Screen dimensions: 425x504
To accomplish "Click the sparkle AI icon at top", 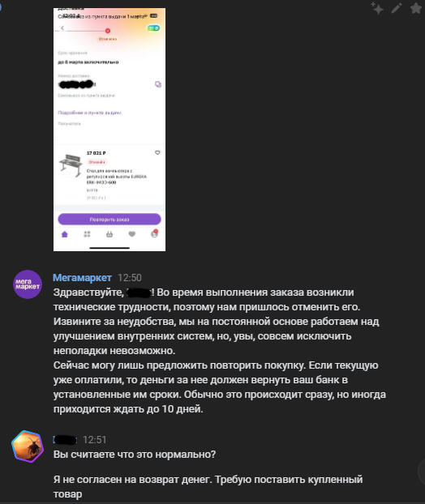I will 376,8.
